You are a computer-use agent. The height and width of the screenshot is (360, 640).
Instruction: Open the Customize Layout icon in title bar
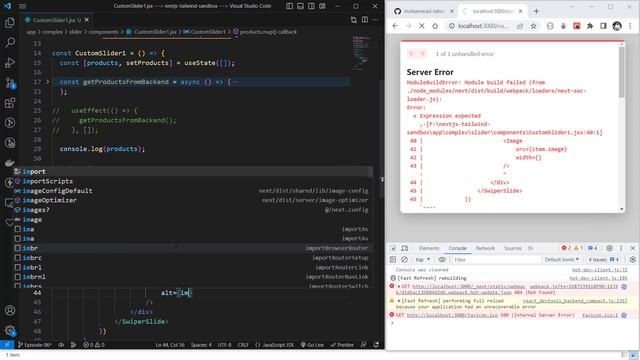pos(322,6)
